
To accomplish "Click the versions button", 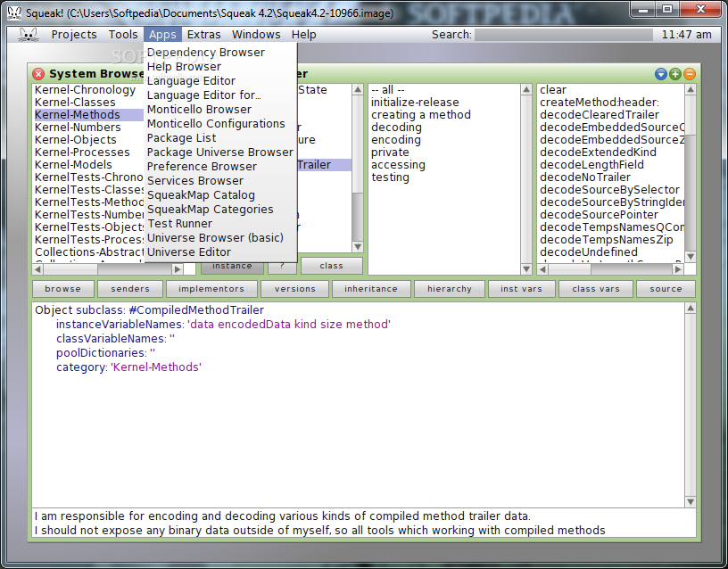I will [x=294, y=289].
